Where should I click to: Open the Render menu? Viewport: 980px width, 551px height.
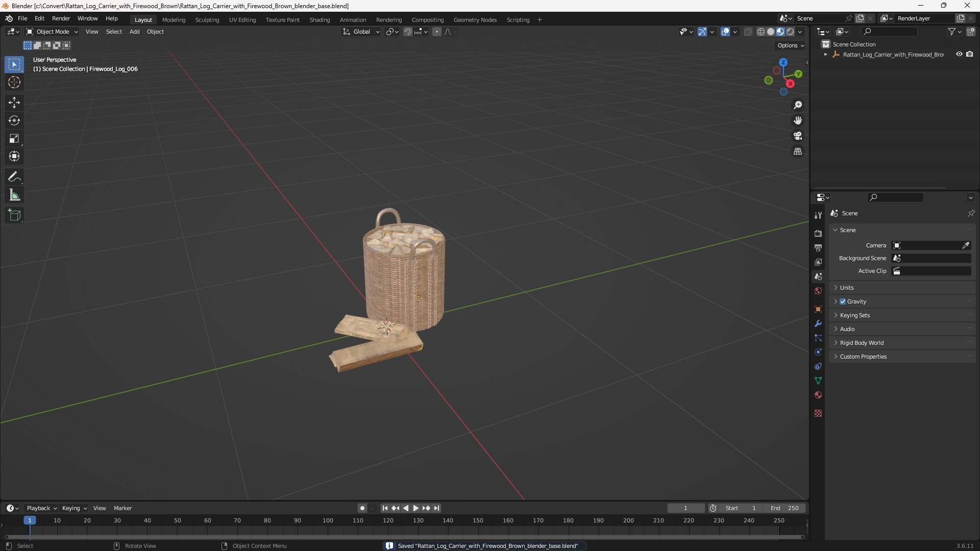[x=61, y=18]
